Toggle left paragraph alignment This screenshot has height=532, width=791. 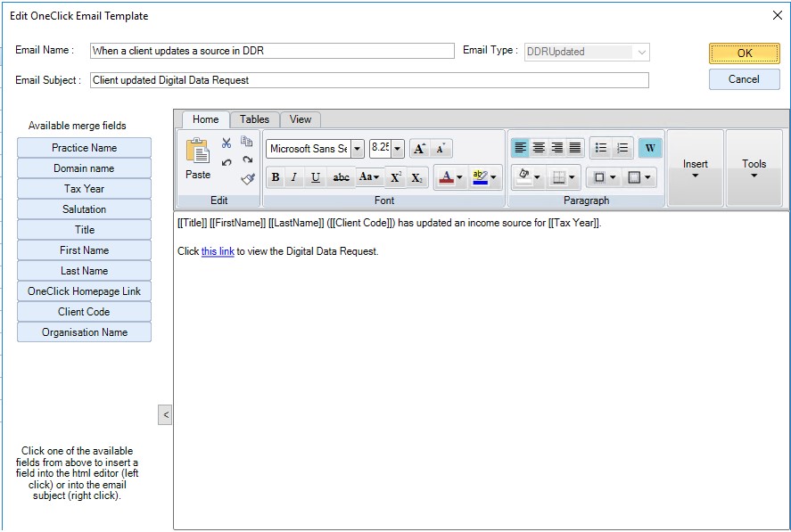click(520, 148)
